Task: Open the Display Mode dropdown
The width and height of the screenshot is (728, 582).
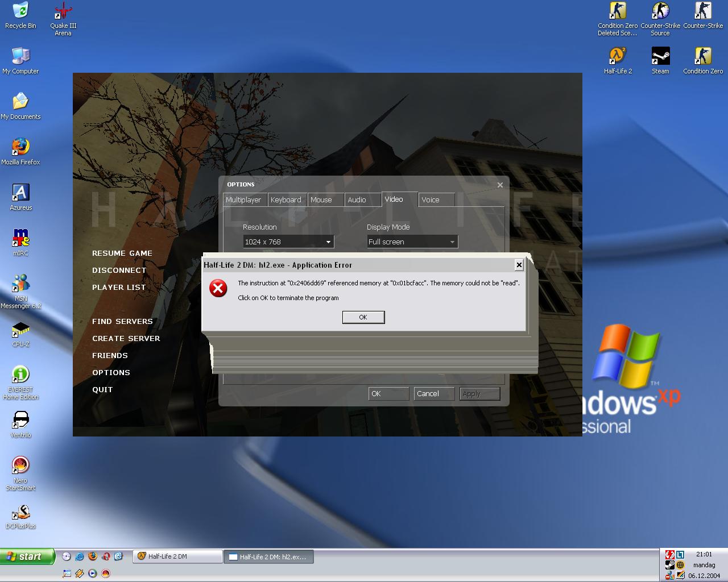Action: [x=412, y=242]
